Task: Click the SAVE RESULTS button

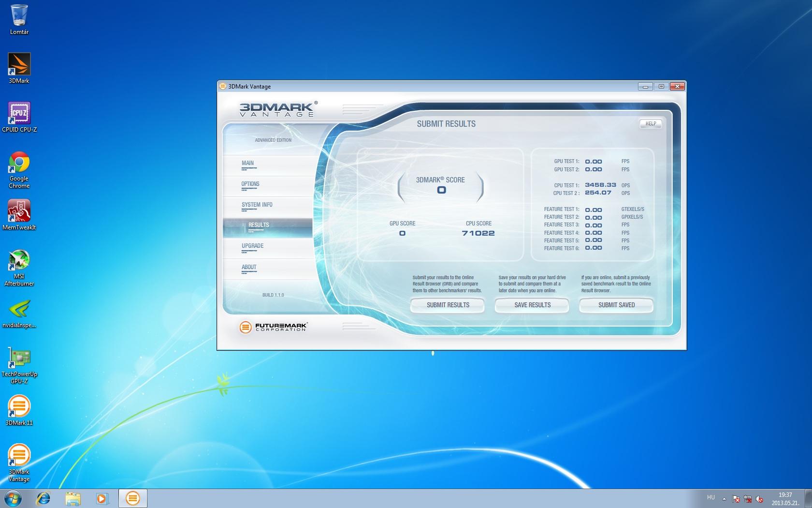Action: click(532, 305)
